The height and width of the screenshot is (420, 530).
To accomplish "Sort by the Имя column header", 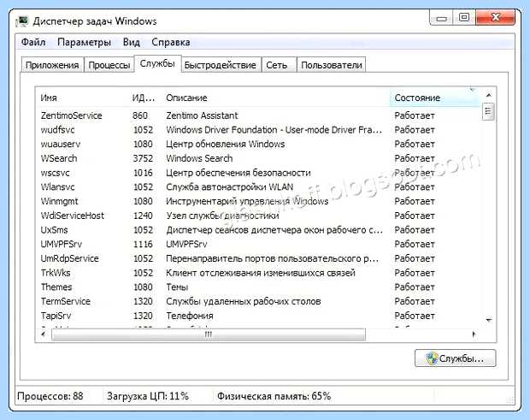I will pos(81,98).
